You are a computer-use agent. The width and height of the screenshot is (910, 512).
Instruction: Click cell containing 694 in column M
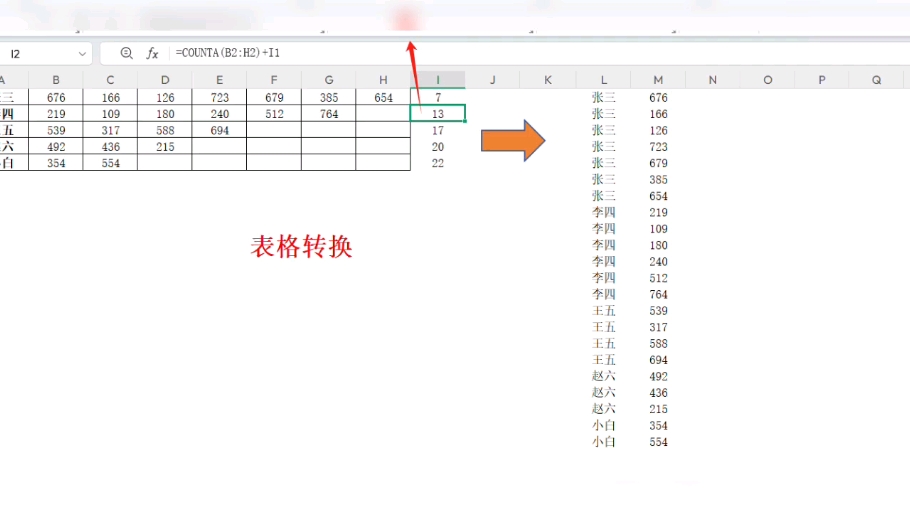point(658,360)
